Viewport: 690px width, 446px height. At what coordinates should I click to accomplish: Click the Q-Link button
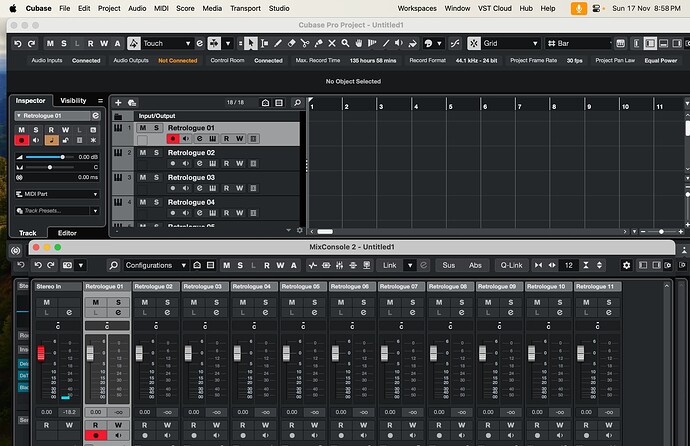[511, 265]
